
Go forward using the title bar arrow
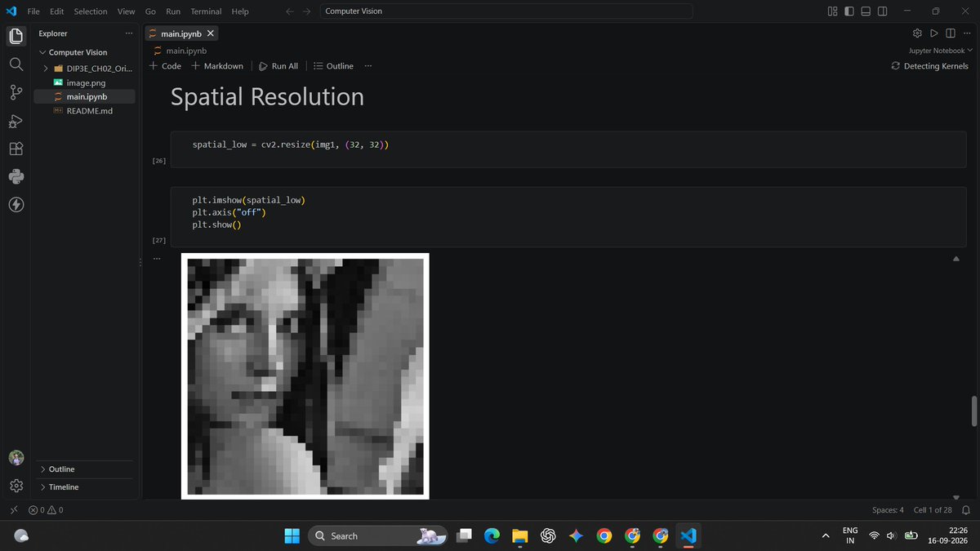308,11
